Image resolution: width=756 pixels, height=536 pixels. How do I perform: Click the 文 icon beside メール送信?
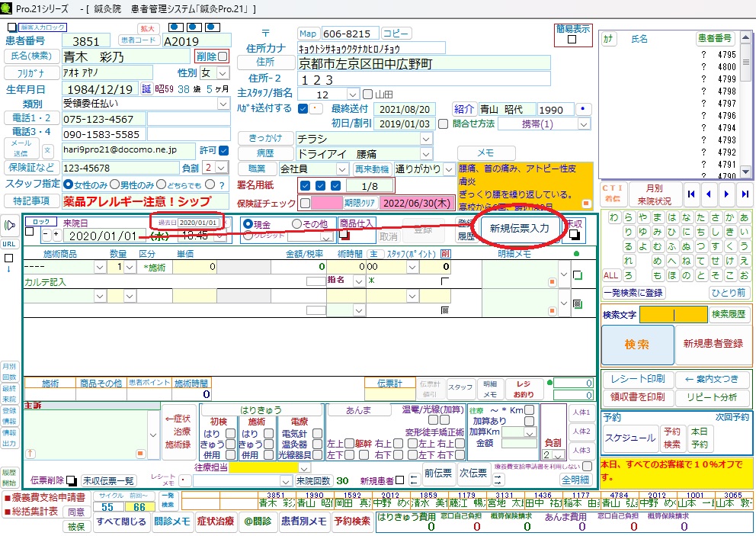pyautogui.click(x=47, y=150)
